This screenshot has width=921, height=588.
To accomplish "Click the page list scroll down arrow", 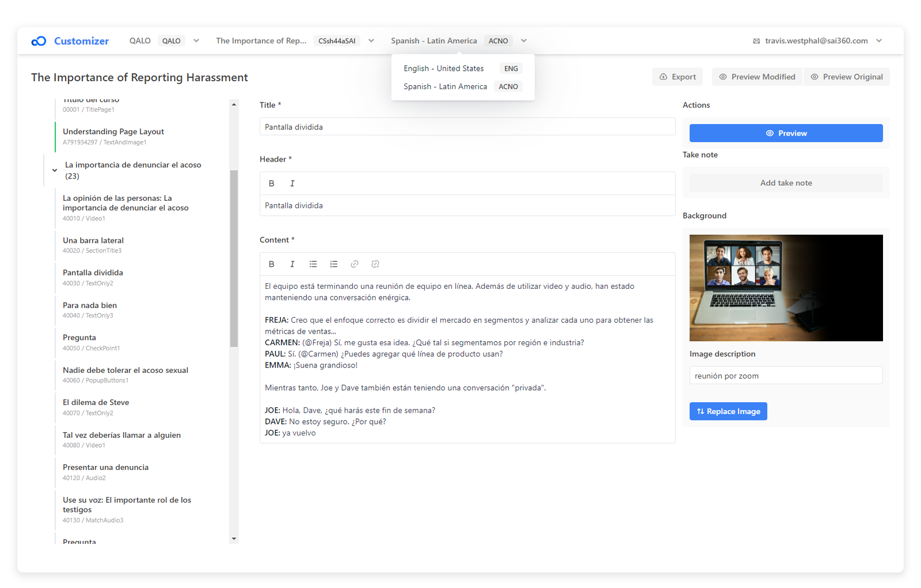I will click(x=234, y=539).
